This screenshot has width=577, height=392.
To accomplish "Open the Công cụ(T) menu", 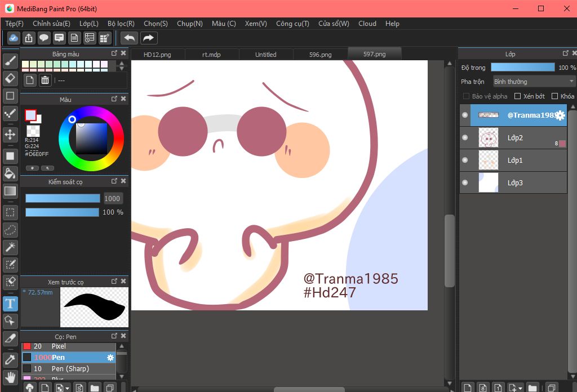I will pyautogui.click(x=292, y=24).
